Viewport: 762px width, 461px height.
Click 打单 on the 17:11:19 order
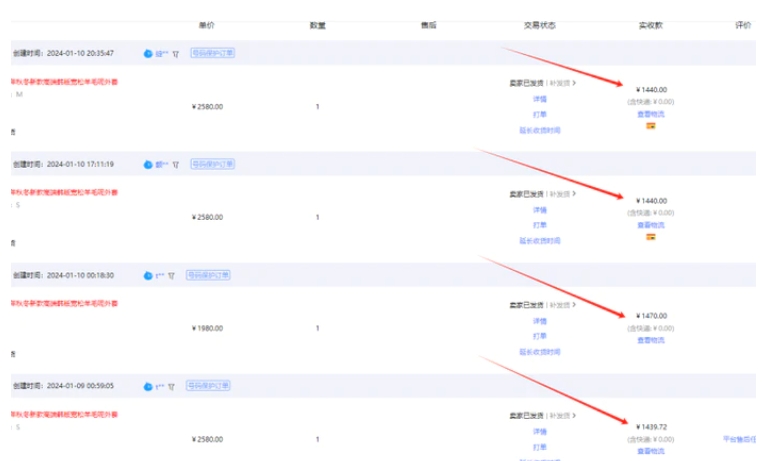tap(539, 225)
